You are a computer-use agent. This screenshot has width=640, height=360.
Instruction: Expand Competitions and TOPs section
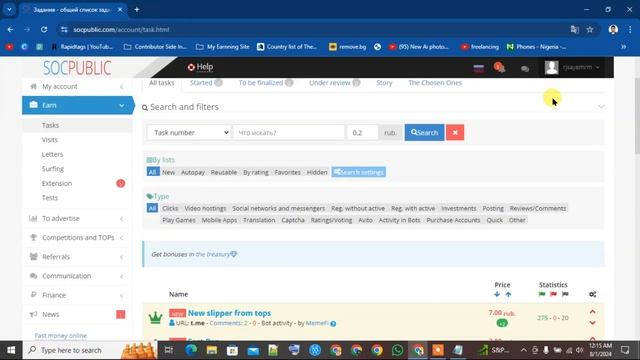(x=78, y=238)
